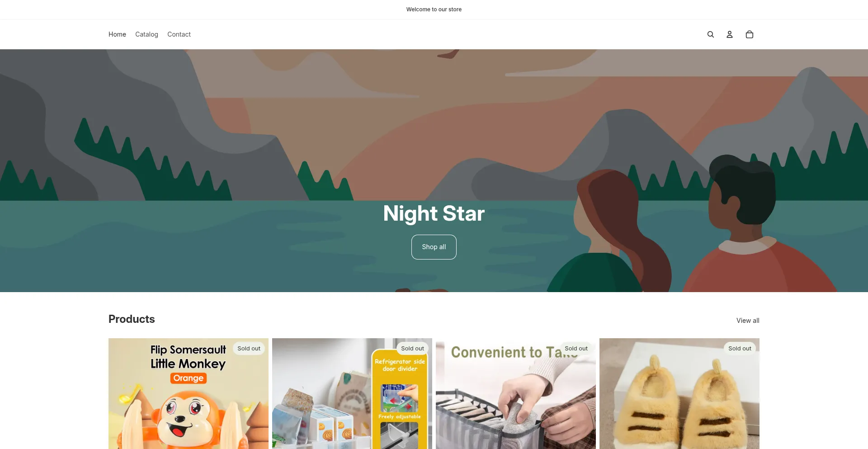
Task: Click Sold out badge on slippers
Action: (x=740, y=349)
